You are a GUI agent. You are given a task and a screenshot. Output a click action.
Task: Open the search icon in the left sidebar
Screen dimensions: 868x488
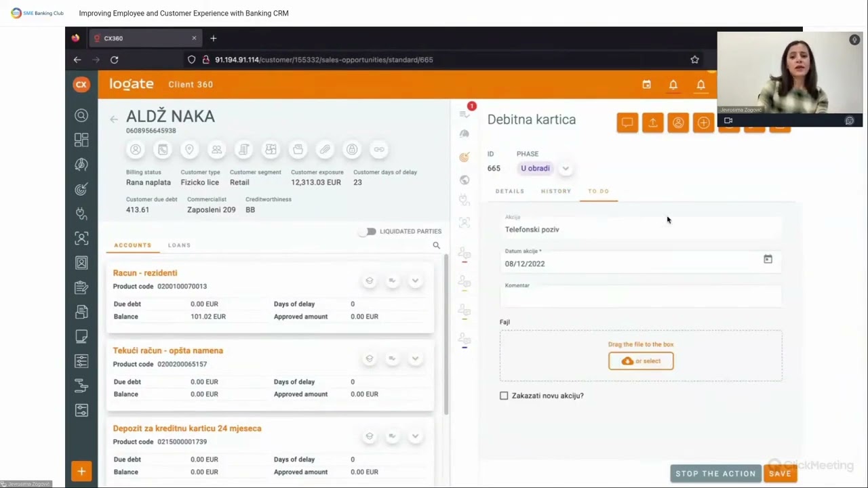tap(81, 115)
